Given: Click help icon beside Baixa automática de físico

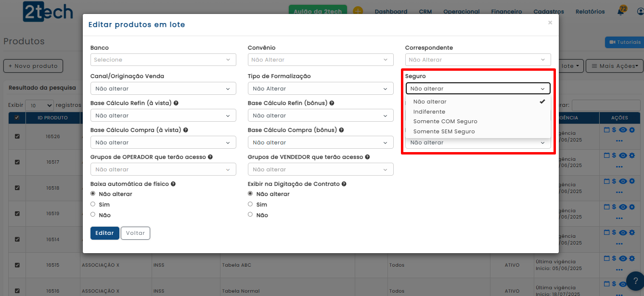Looking at the screenshot, I should click(173, 184).
